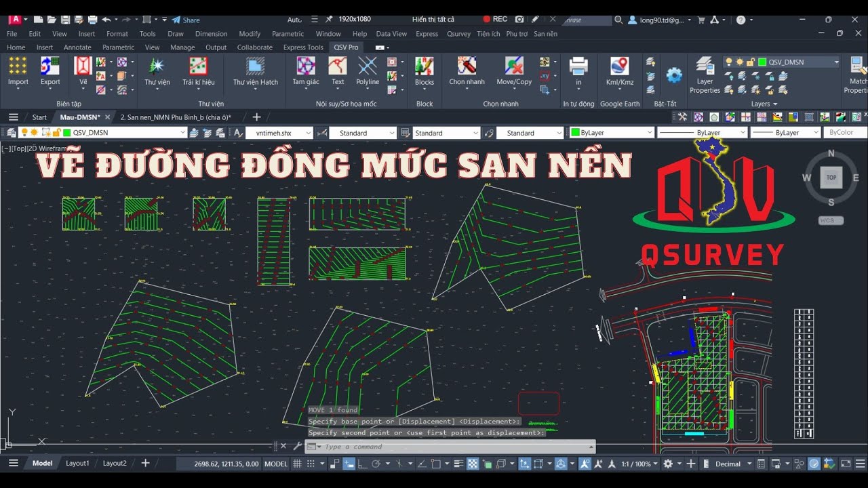Select the Chọn nhanh quick select tool
Viewport: 868px width, 488px height.
click(x=467, y=72)
